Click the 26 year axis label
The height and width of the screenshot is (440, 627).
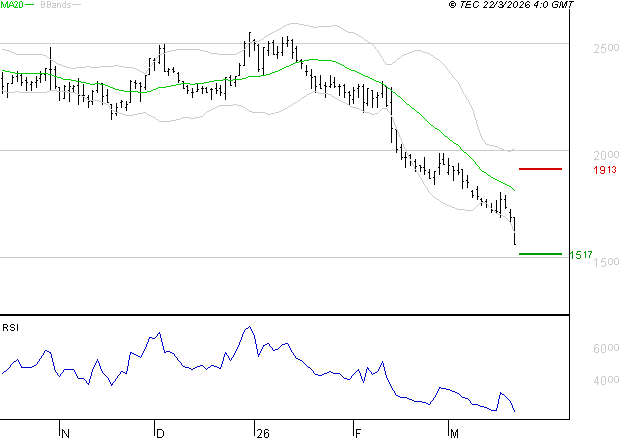point(263,433)
